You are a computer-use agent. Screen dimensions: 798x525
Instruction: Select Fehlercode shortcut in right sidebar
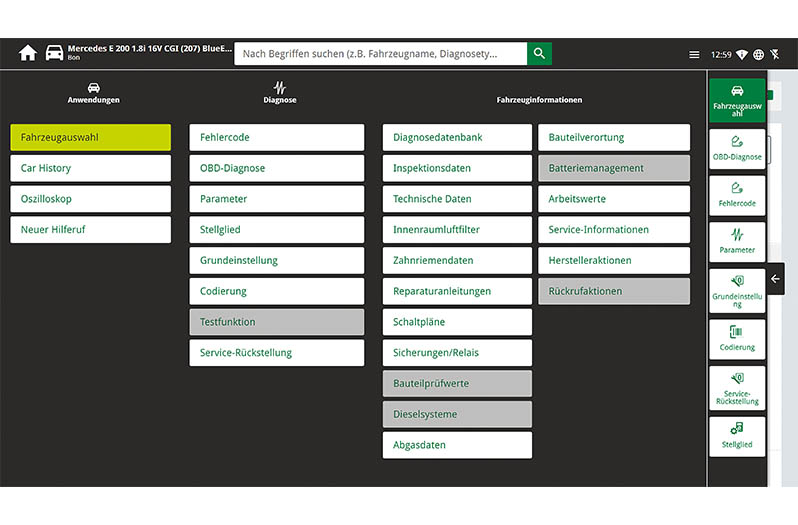coord(737,195)
